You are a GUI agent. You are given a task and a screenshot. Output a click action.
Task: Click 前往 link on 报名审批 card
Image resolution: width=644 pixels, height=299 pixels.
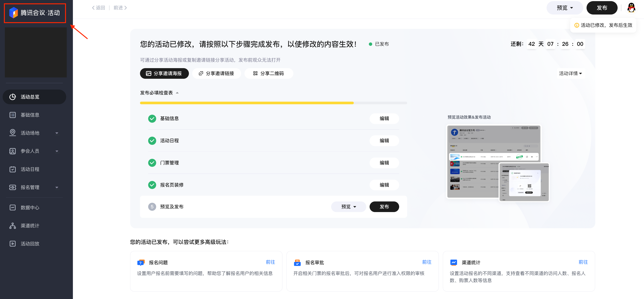pyautogui.click(x=426, y=262)
